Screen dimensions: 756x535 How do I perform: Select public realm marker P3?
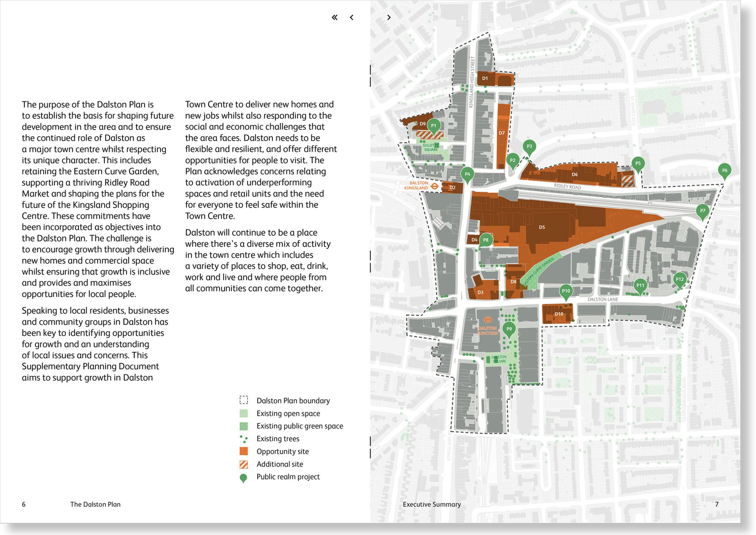coord(529,146)
